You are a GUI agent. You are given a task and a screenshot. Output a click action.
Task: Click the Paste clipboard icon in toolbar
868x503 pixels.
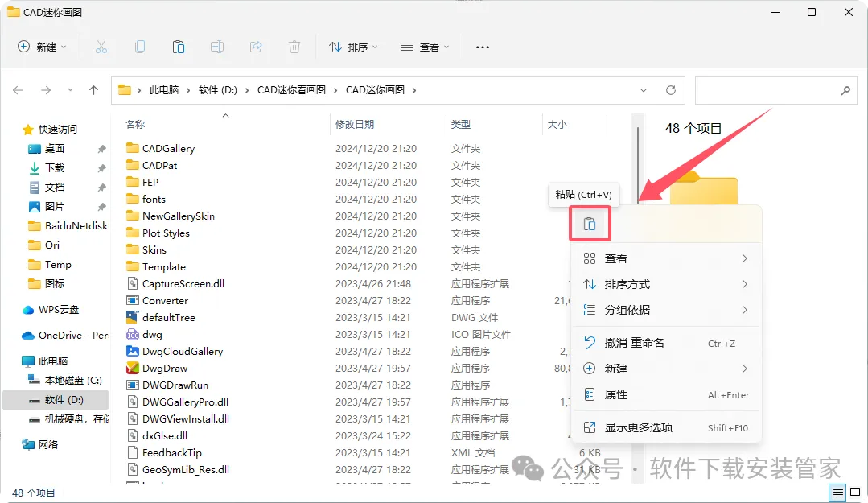coord(179,47)
